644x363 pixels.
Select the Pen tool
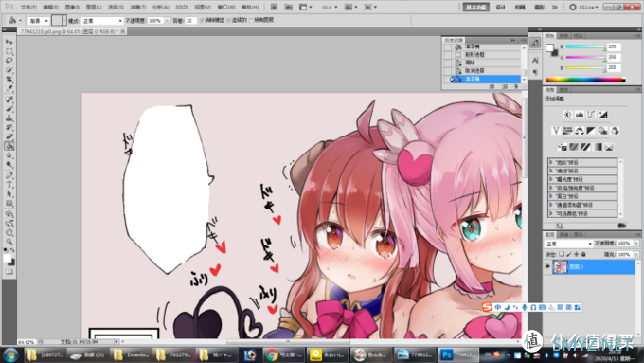[9, 175]
